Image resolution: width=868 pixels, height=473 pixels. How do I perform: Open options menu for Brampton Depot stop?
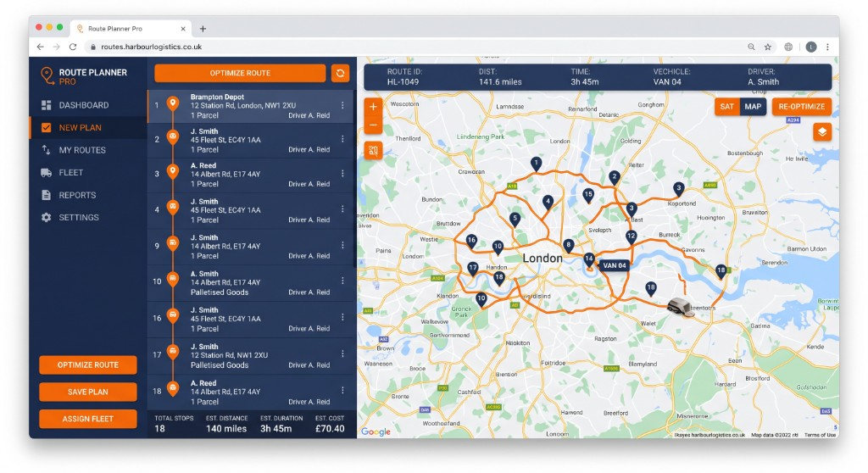click(x=342, y=105)
